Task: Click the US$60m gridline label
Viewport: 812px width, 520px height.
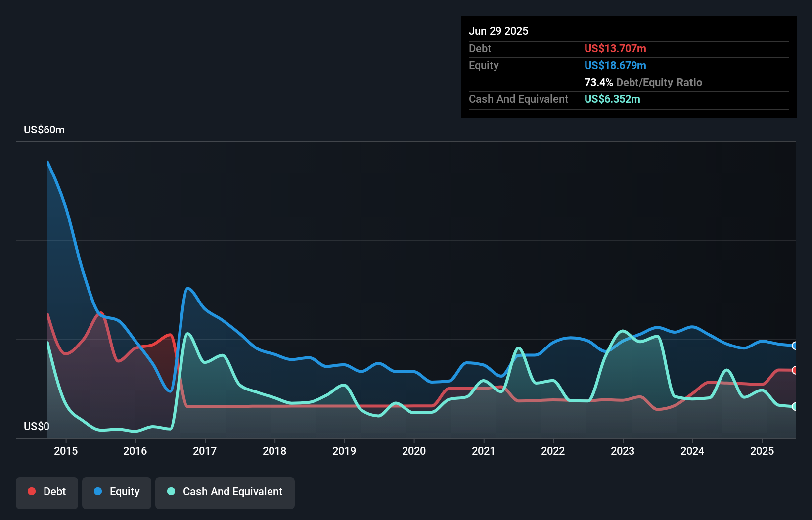Action: click(x=44, y=130)
